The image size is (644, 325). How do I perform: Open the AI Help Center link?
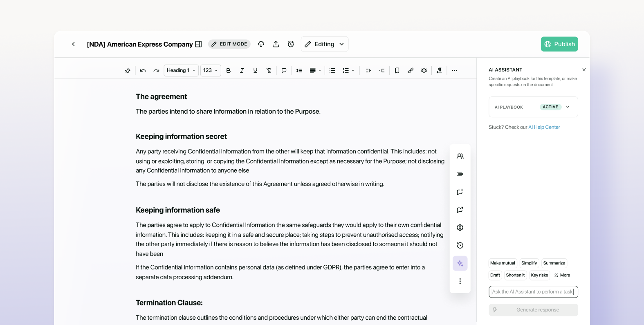pyautogui.click(x=544, y=127)
